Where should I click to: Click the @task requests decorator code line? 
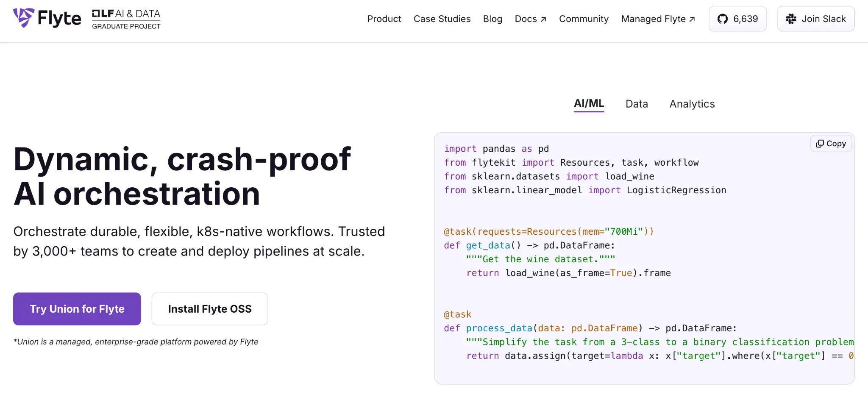tap(548, 232)
